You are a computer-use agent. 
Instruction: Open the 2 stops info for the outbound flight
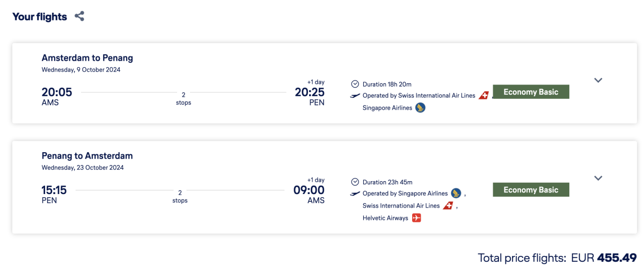coord(184,98)
